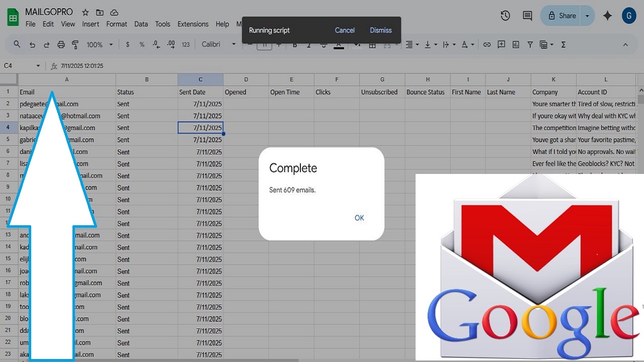This screenshot has width=644, height=362.
Task: Click the undo arrow
Action: tap(32, 45)
